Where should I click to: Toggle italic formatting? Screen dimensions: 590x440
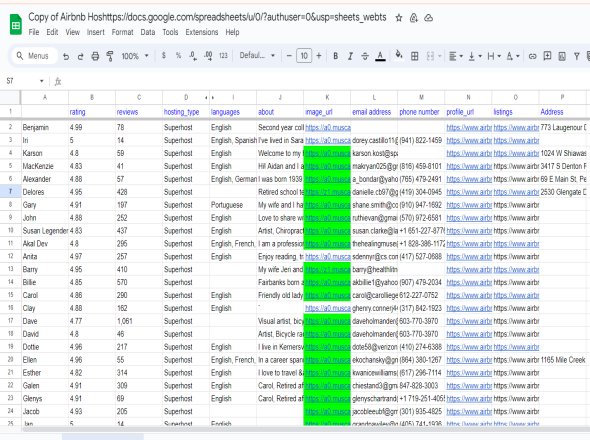(x=350, y=56)
